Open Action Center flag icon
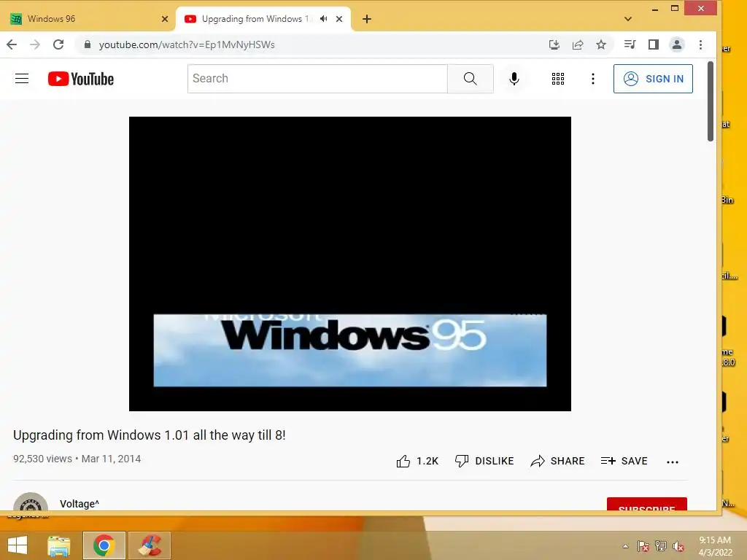The image size is (747, 560). pos(643,546)
